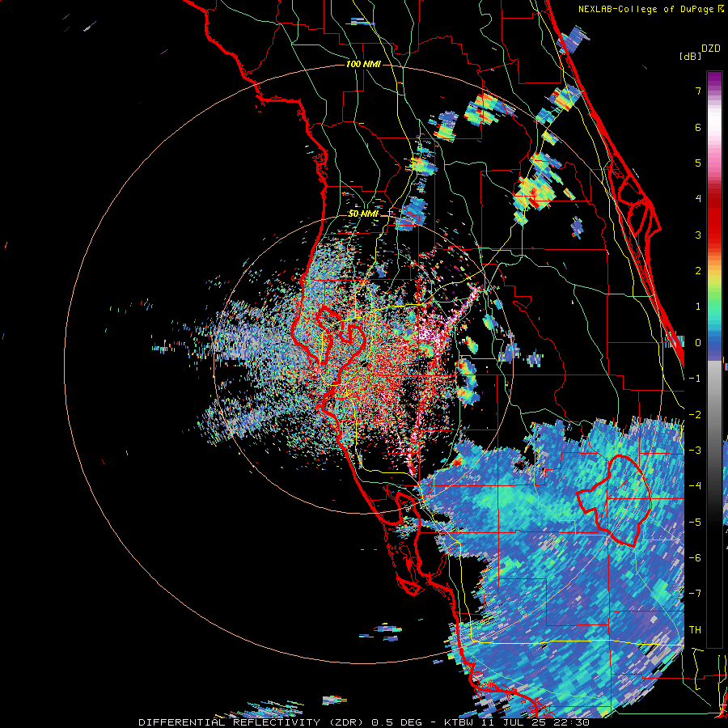This screenshot has width=728, height=728.
Task: Click the 3 value on the color scale
Action: point(698,235)
